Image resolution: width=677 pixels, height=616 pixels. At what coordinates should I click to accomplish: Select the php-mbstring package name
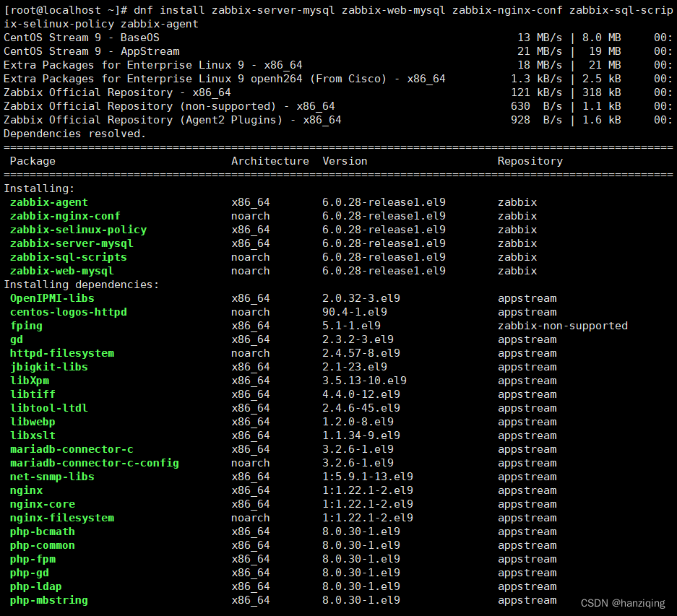click(x=49, y=600)
